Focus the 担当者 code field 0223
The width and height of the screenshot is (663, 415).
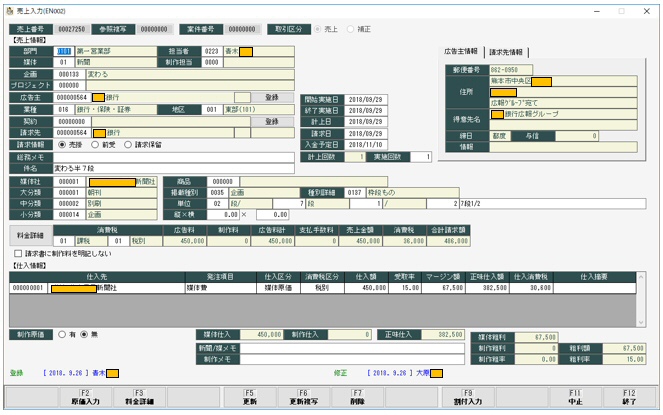coord(212,51)
